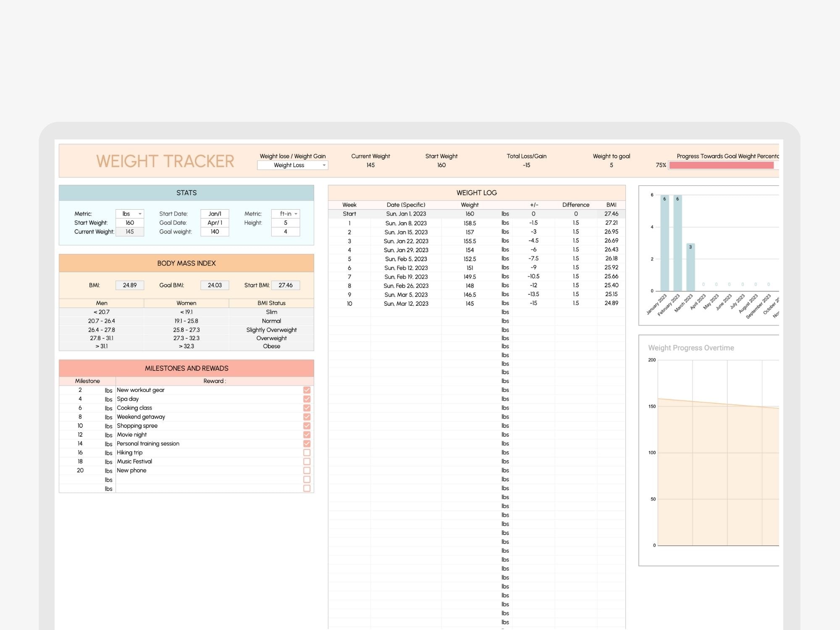The height and width of the screenshot is (630, 840).
Task: Uncheck the Spa day reward checkbox
Action: (307, 399)
